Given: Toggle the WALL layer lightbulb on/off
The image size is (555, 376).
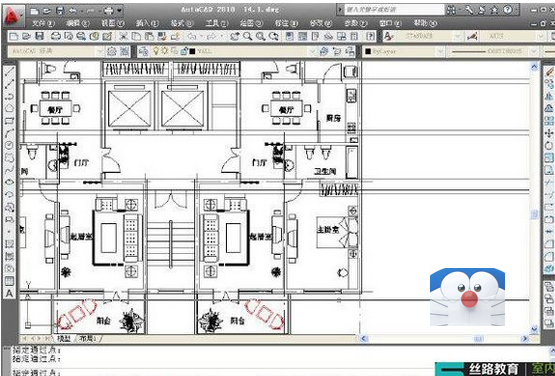Looking at the screenshot, I should coord(156,51).
